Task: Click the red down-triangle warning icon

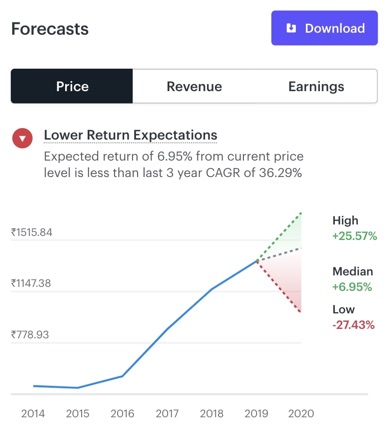Action: [22, 138]
